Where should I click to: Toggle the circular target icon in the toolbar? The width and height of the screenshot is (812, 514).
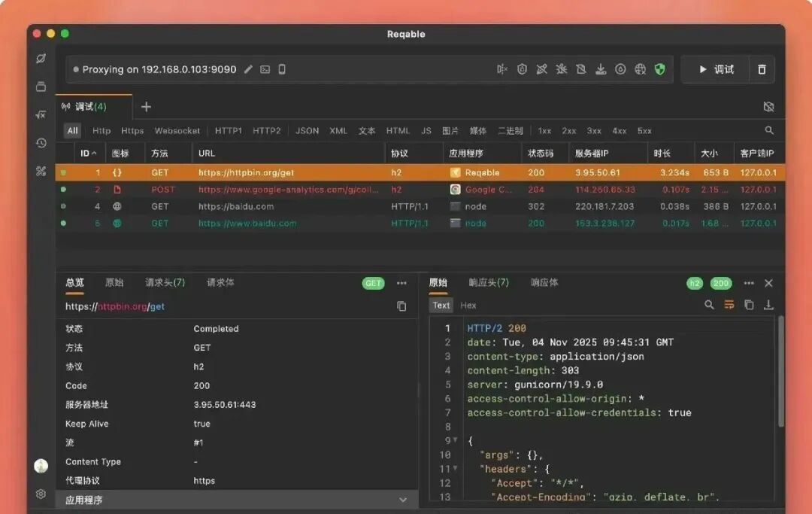620,69
